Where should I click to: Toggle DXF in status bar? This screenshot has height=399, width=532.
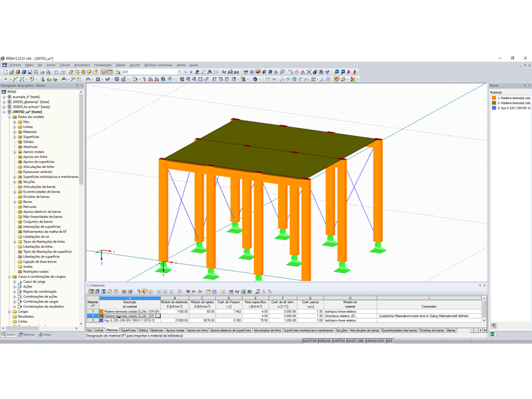pyautogui.click(x=389, y=341)
